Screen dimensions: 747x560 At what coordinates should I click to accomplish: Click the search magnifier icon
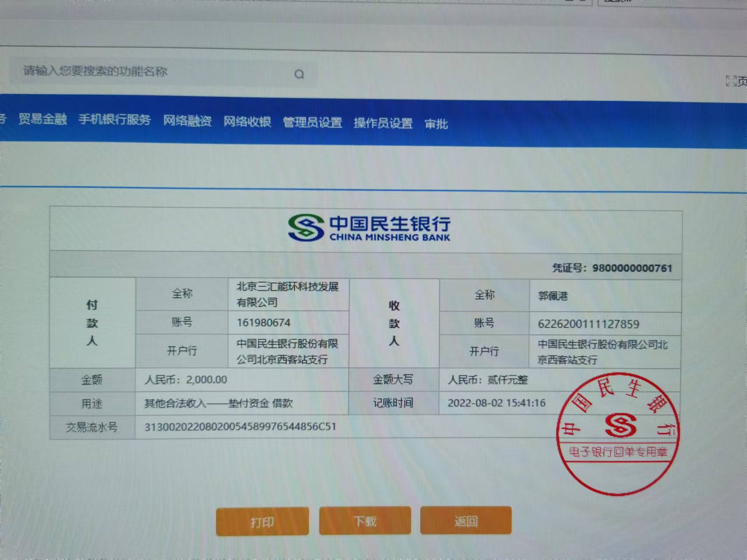tap(299, 74)
